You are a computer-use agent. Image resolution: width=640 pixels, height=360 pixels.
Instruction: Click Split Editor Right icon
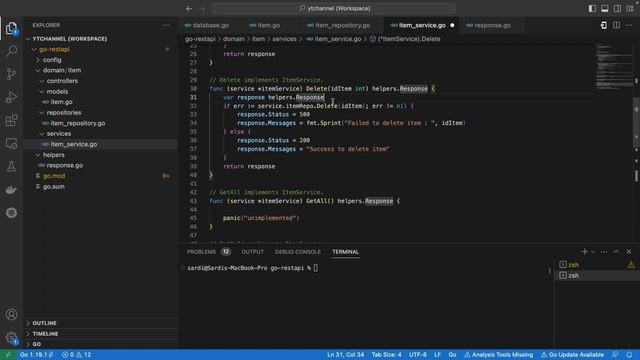(616, 25)
